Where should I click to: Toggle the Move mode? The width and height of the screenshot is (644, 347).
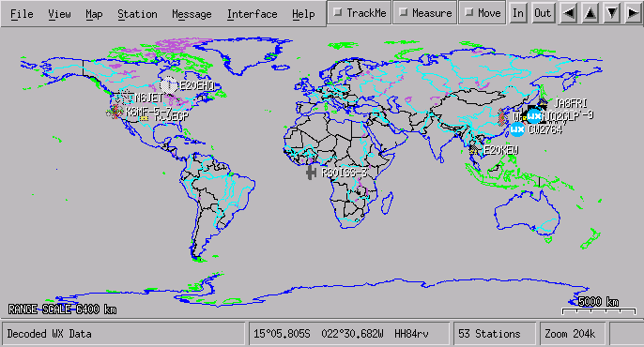tap(483, 13)
